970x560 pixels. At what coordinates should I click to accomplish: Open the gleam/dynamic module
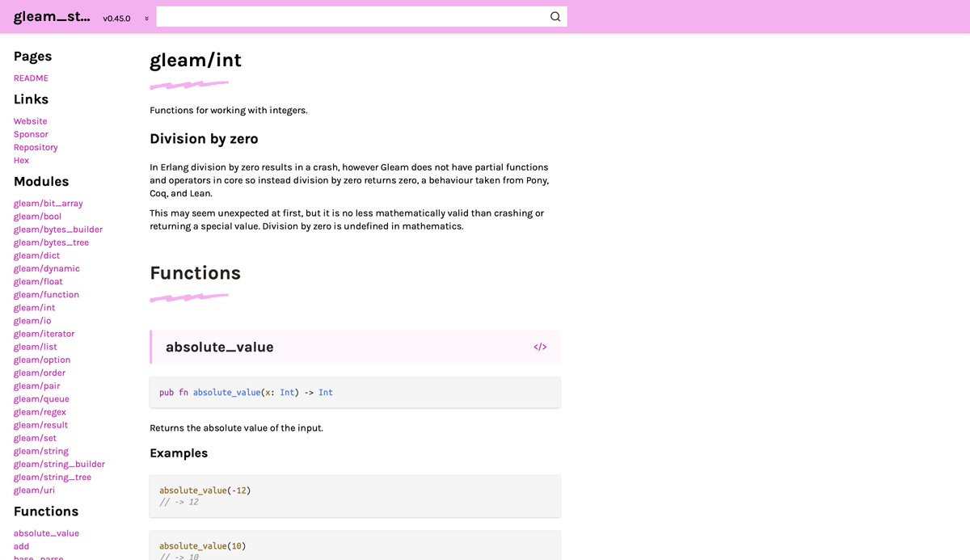[x=47, y=268]
